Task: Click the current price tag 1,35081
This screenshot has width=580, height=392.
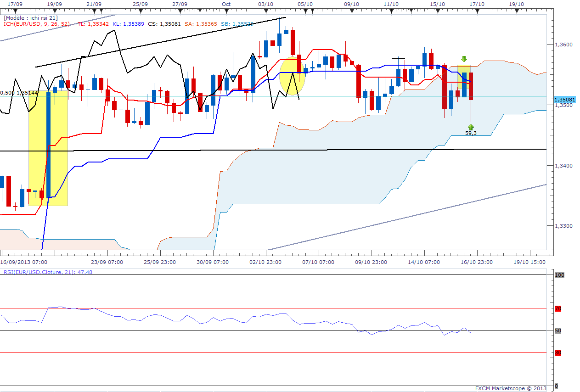Action: [564, 99]
